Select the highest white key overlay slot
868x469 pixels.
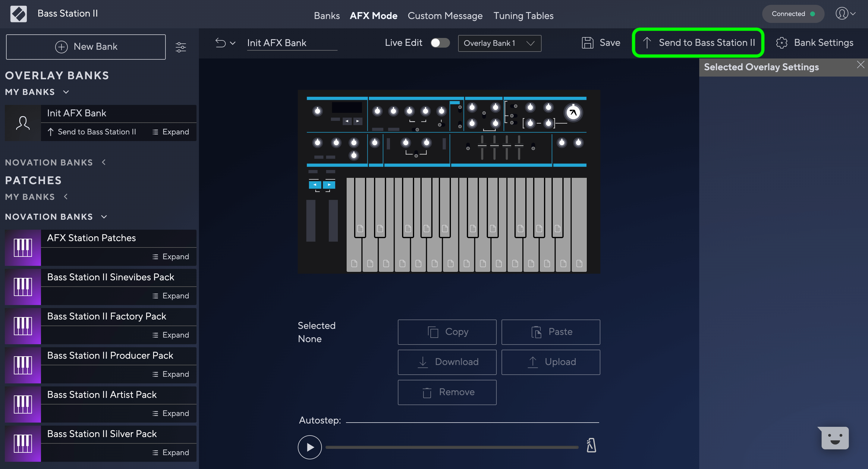pyautogui.click(x=579, y=263)
